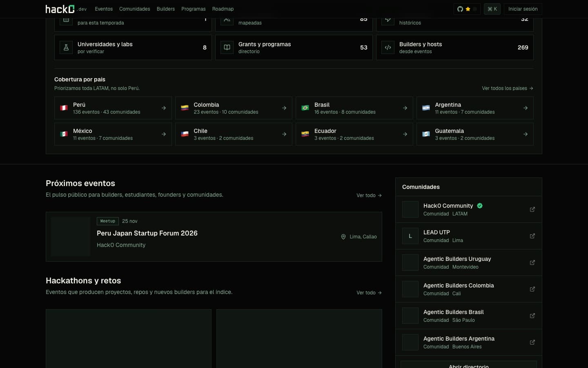Click the book icon for Grants y programas

pos(227,47)
